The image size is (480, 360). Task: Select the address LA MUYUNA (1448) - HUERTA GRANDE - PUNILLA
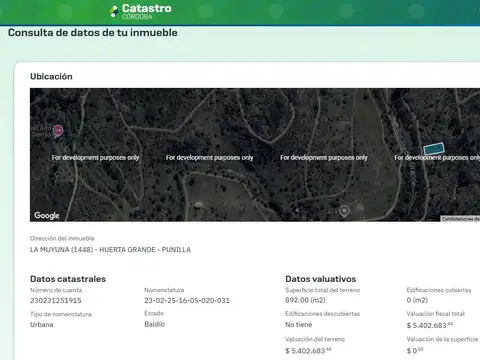(x=110, y=250)
